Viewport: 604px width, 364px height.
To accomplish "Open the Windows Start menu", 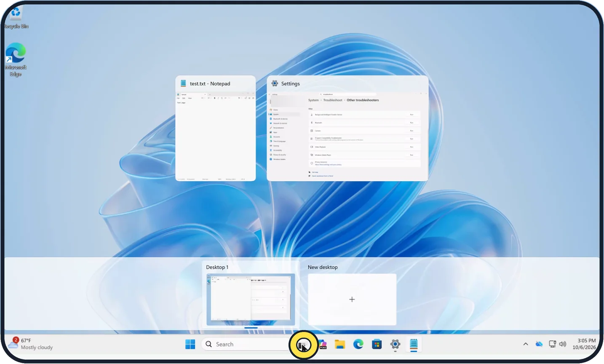I will click(190, 344).
